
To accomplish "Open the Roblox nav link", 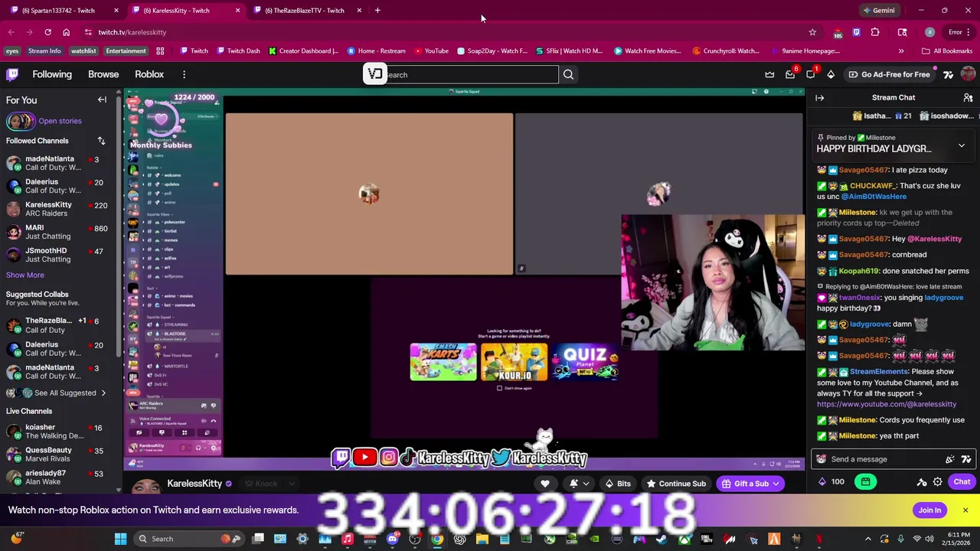I will pyautogui.click(x=149, y=74).
